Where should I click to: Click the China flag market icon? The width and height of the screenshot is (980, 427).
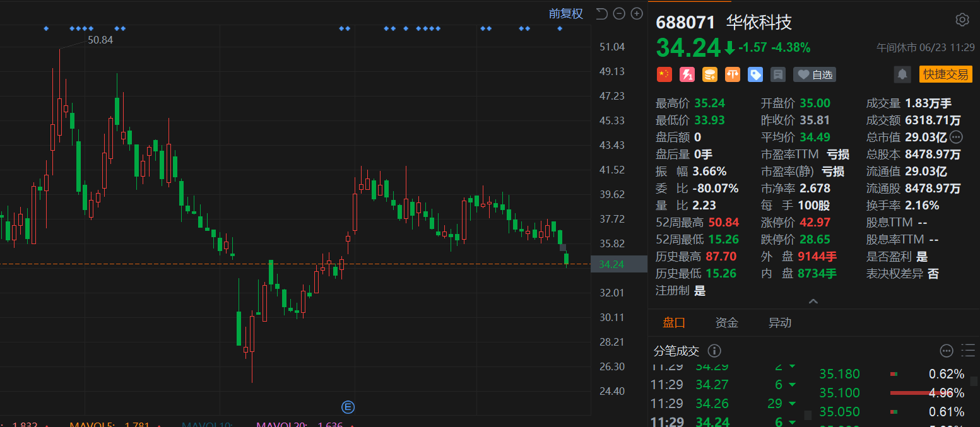pyautogui.click(x=664, y=74)
